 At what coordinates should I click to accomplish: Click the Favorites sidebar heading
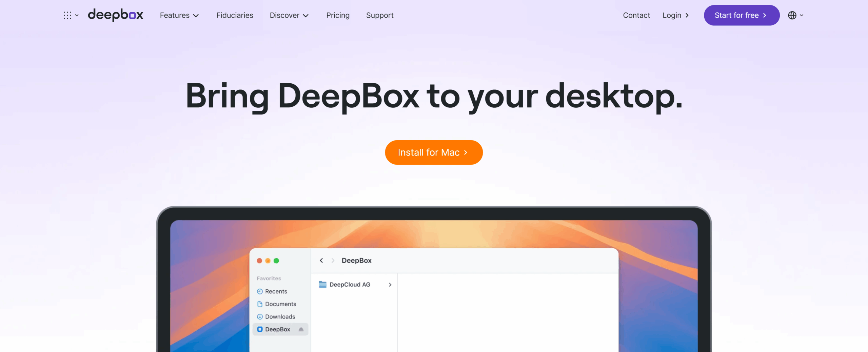tap(269, 278)
